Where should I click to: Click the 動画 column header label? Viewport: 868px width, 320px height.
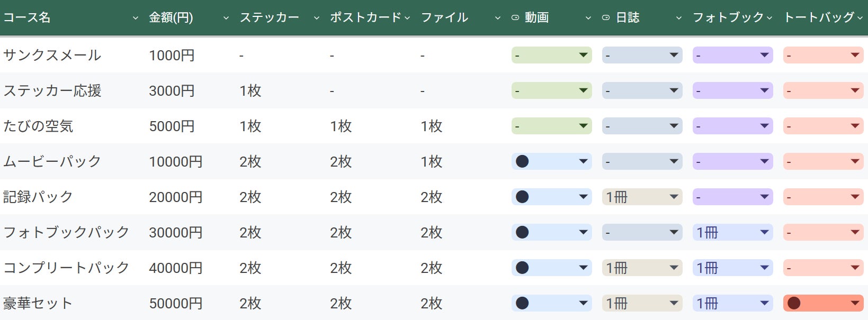pos(536,18)
